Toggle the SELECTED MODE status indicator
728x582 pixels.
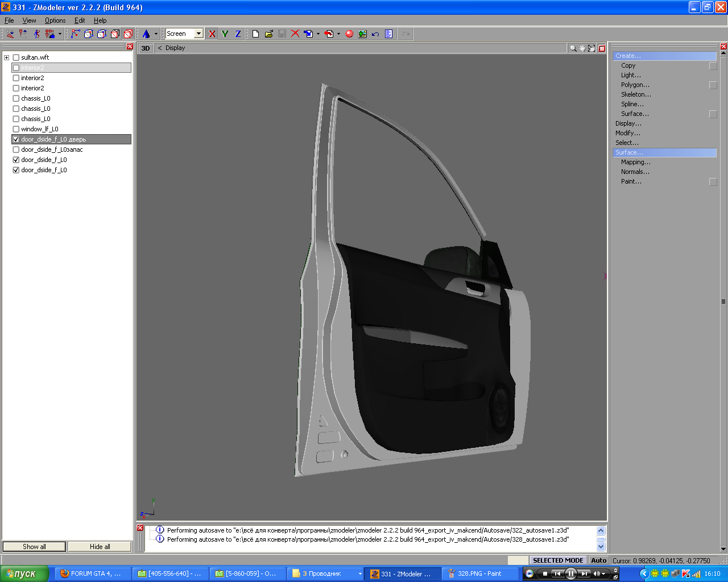pos(558,560)
